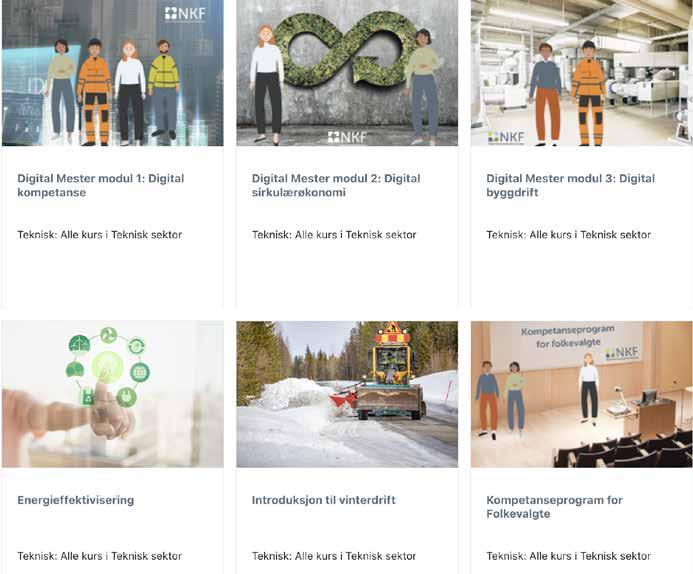Viewport: 693px width, 574px height.
Task: Click the NKF logo on modul 1 image
Action: click(x=185, y=14)
